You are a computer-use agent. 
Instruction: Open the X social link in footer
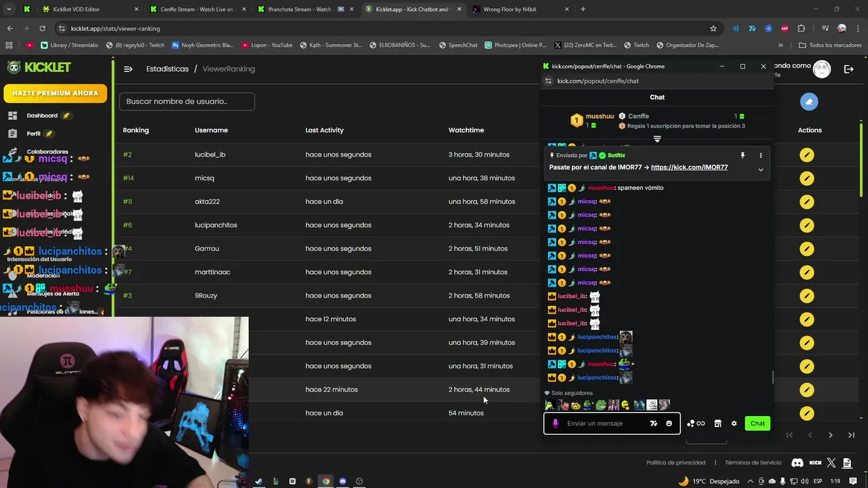(832, 463)
